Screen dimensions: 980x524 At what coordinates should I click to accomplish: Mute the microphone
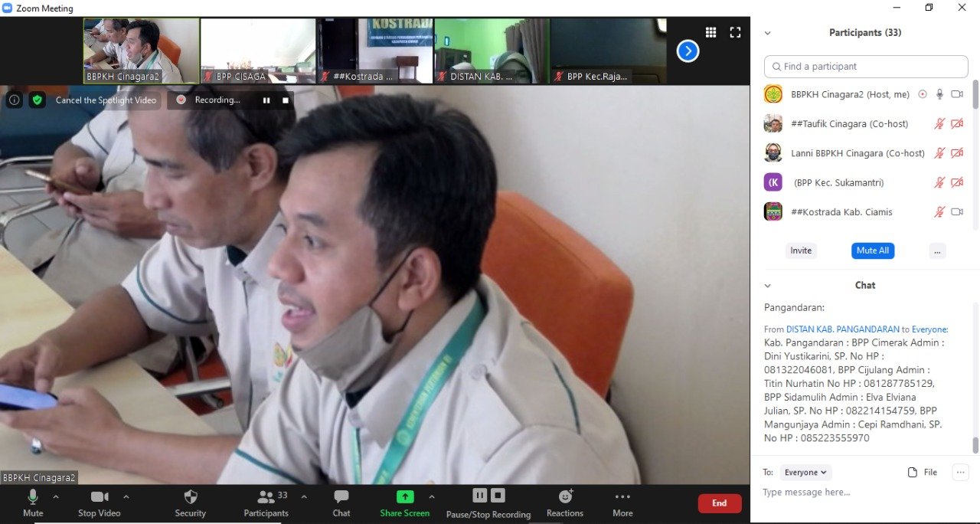coord(33,497)
